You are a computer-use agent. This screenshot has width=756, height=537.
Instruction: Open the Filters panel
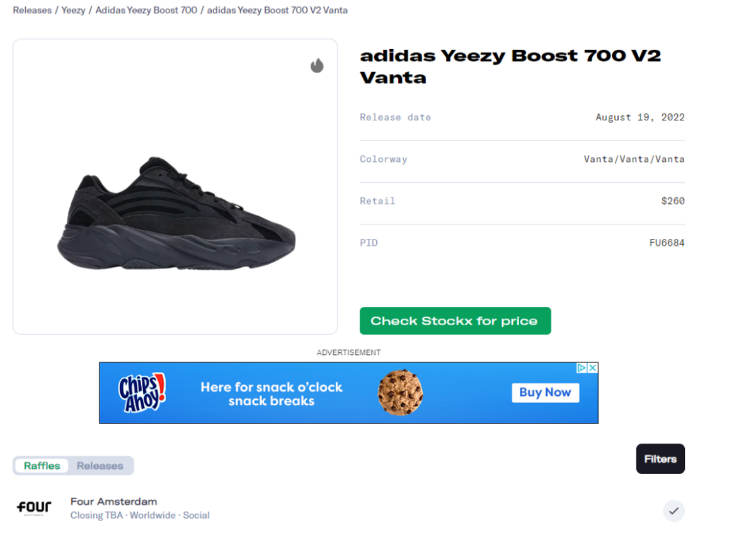[660, 459]
